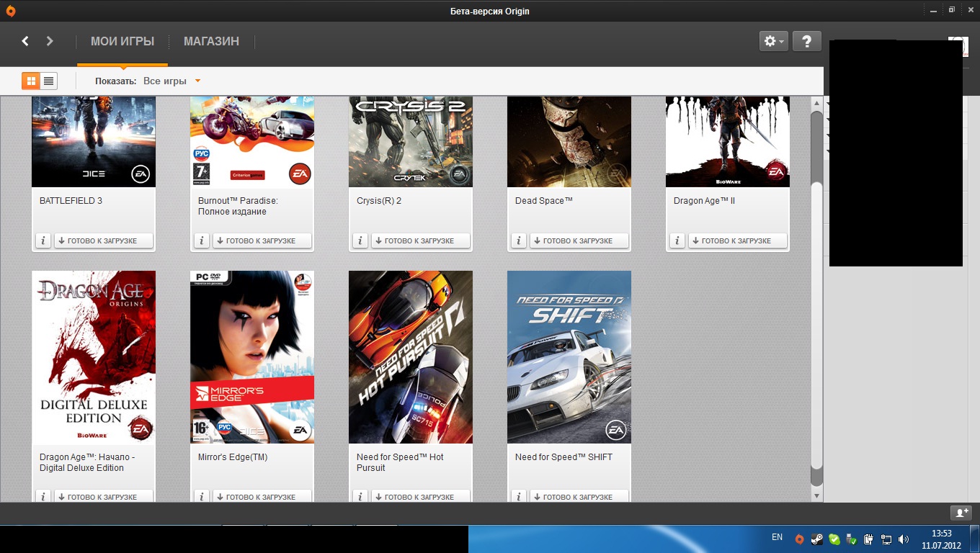This screenshot has width=980, height=553.
Task: Click the scrollbar up arrow
Action: [x=816, y=103]
